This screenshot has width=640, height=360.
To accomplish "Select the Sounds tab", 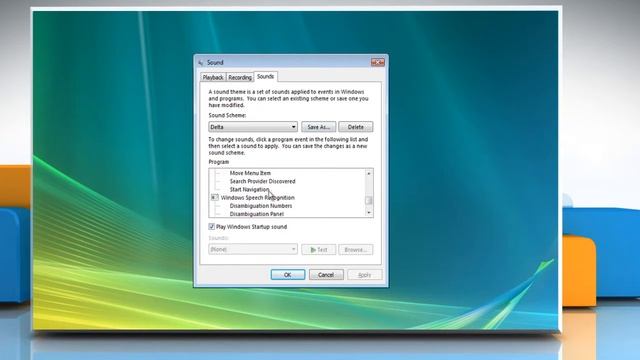I will (265, 76).
